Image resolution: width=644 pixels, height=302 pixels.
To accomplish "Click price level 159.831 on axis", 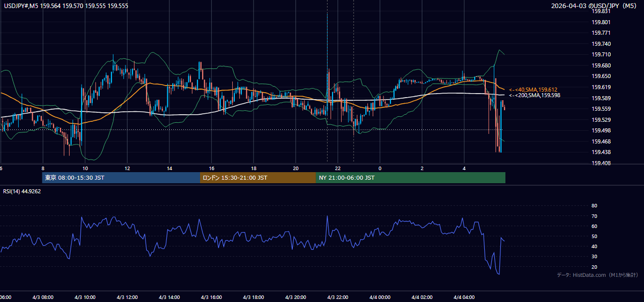I will click(601, 11).
